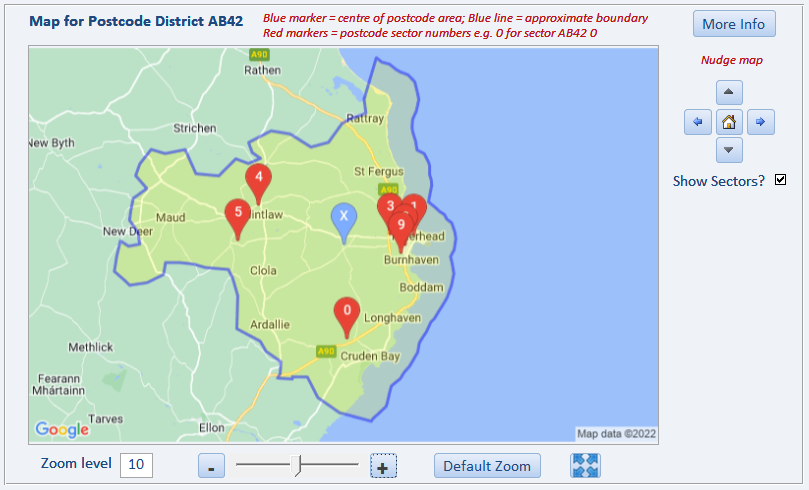Image resolution: width=809 pixels, height=490 pixels.
Task: Nudge the map upward with up arrow
Action: pyautogui.click(x=729, y=93)
